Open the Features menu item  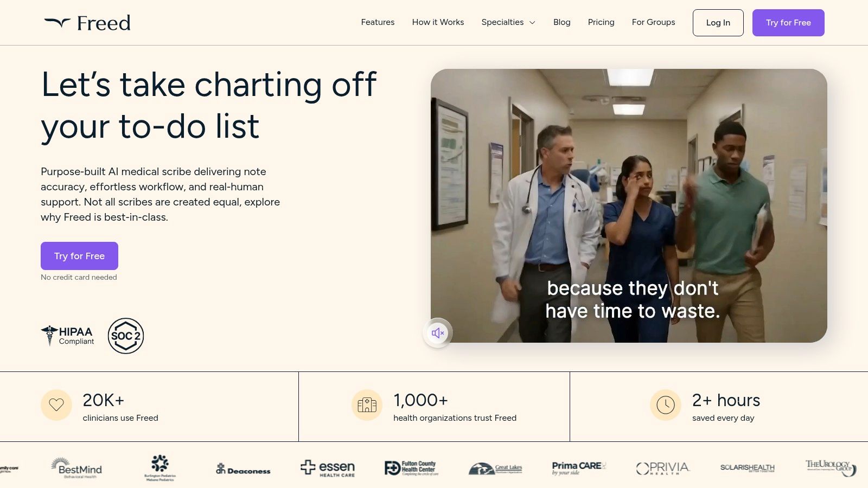[x=378, y=22]
